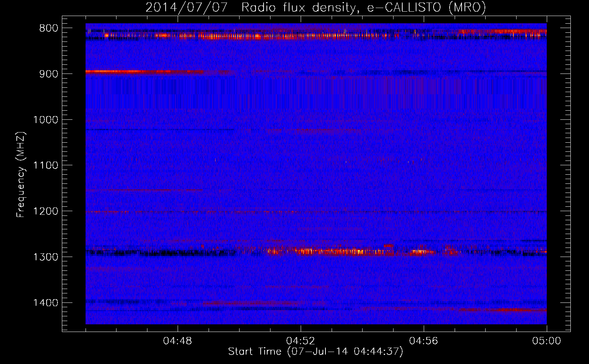Click the 04:56 time tick label
The width and height of the screenshot is (589, 364).
[x=424, y=341]
